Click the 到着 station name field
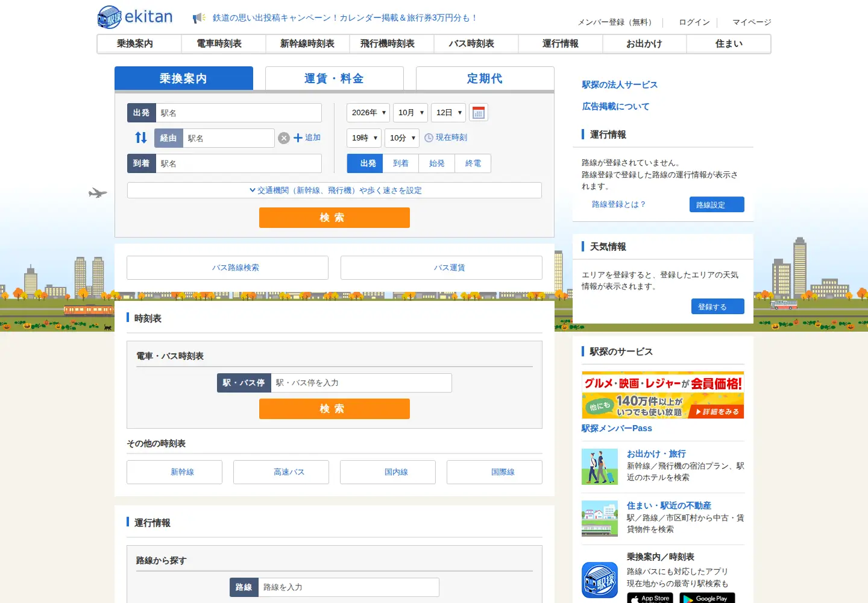 click(239, 163)
